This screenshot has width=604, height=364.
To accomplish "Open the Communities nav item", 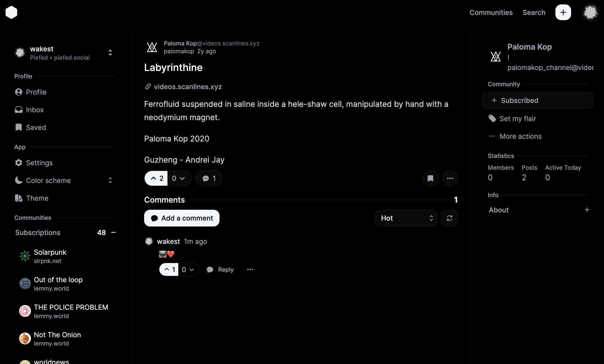I will pos(491,12).
